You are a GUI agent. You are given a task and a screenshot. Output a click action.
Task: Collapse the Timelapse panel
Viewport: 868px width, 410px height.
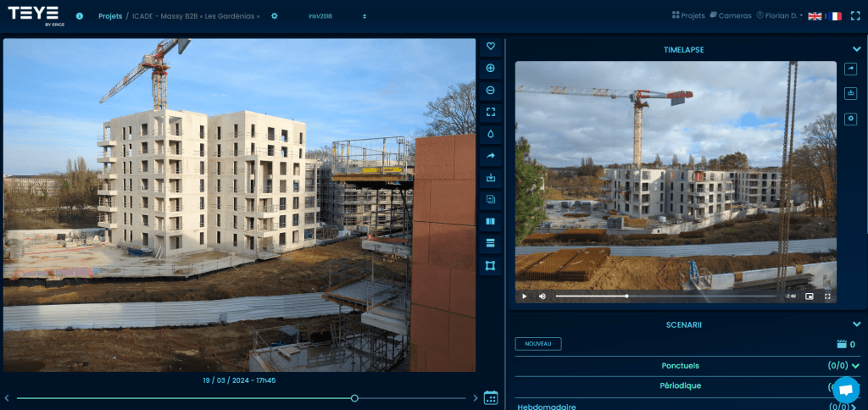[x=855, y=50]
